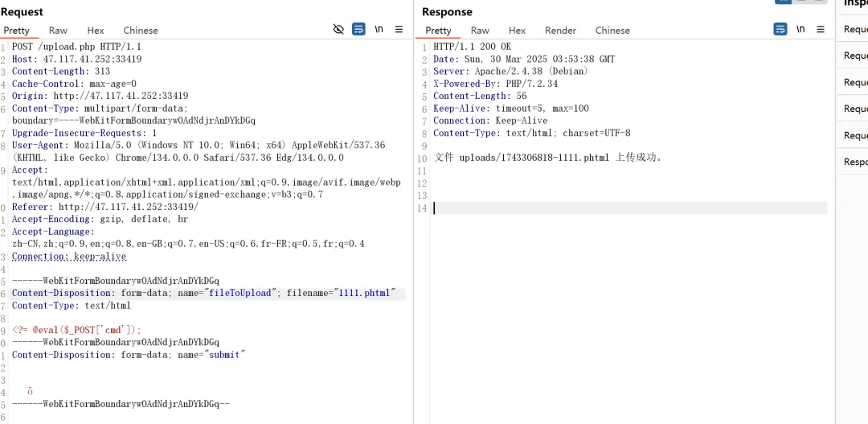
Task: Open the Response Render tab
Action: pyautogui.click(x=560, y=31)
